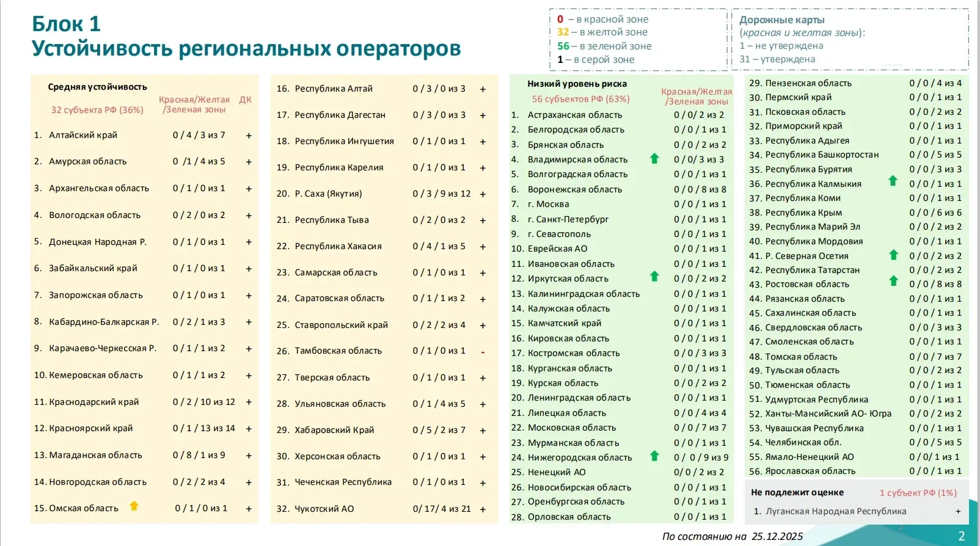This screenshot has height=546, width=980.
Task: Select the plus sign for Чукотский АО
Action: pos(483,509)
